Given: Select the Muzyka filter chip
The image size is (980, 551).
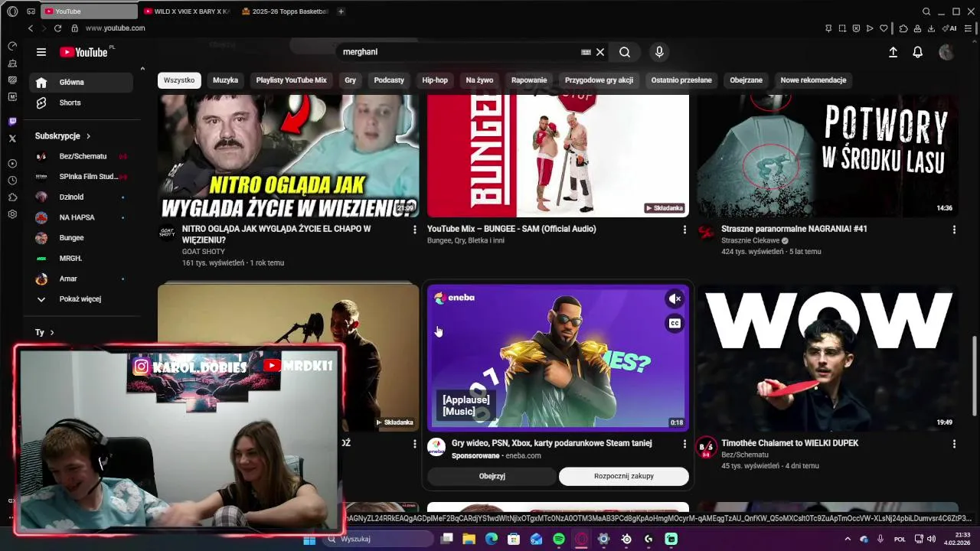Looking at the screenshot, I should coord(225,80).
